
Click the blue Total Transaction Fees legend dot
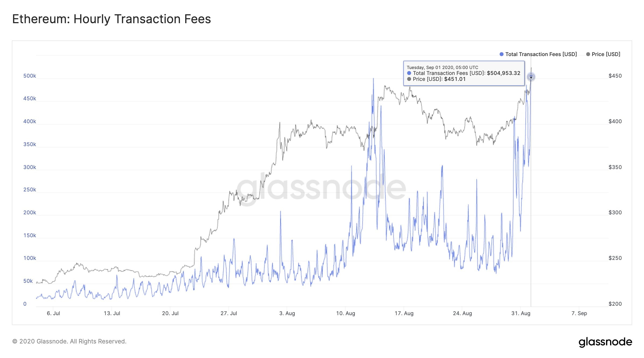501,54
